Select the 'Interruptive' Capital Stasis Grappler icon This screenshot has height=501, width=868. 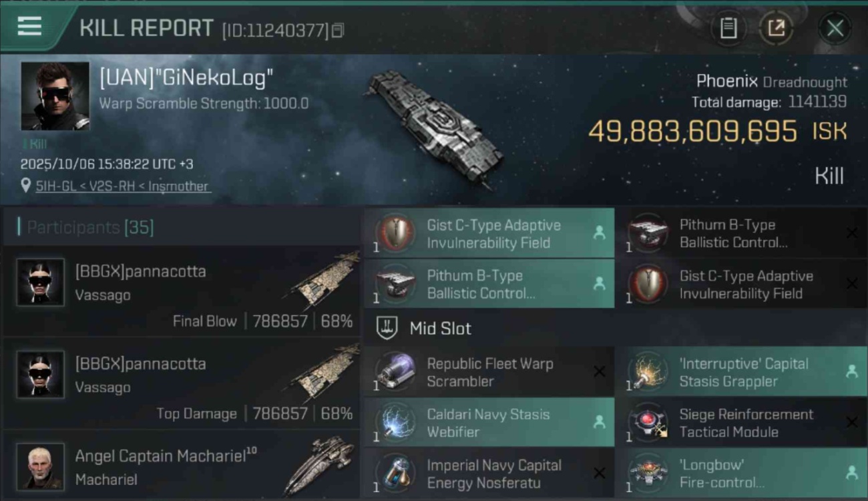coord(647,372)
